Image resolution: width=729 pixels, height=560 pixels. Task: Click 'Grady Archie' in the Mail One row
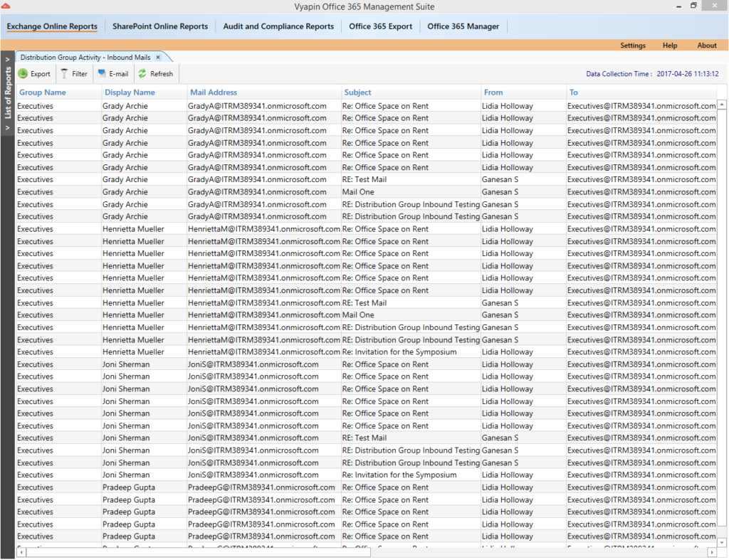[x=125, y=192]
